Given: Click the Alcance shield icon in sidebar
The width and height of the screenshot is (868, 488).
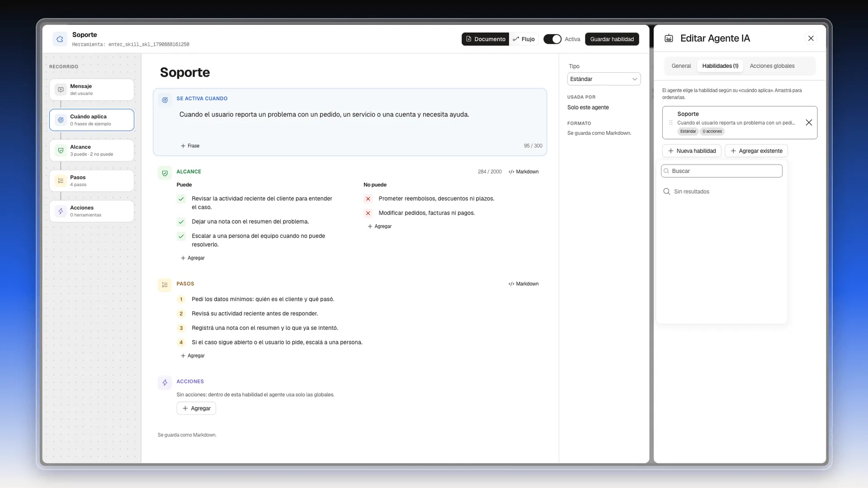Looking at the screenshot, I should coord(61,150).
